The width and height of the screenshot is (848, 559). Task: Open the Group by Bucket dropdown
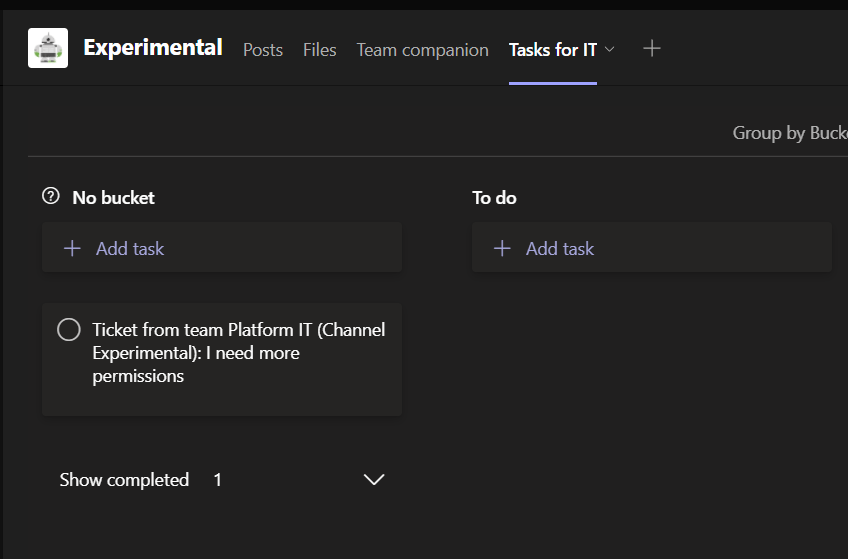(x=789, y=133)
